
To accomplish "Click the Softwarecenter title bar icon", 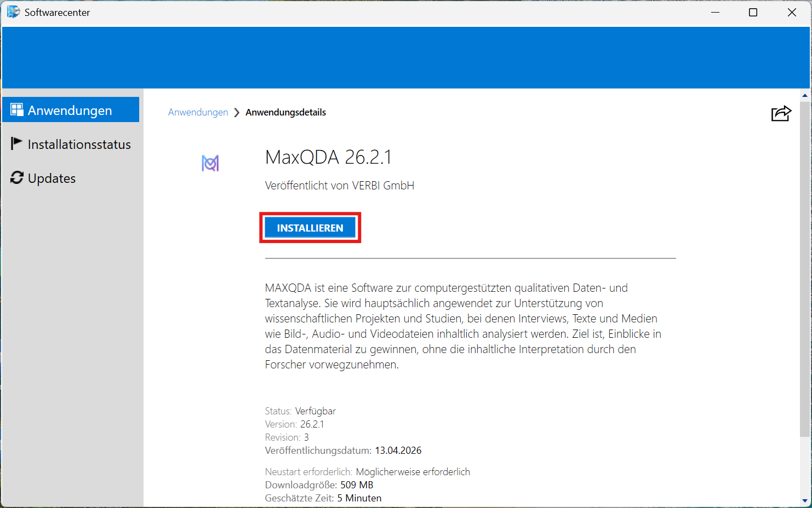I will (13, 12).
